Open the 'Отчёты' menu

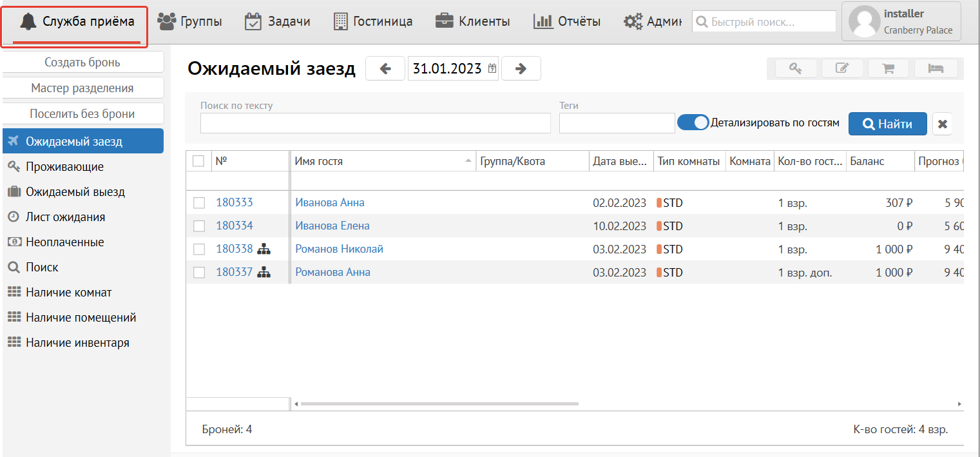(567, 21)
